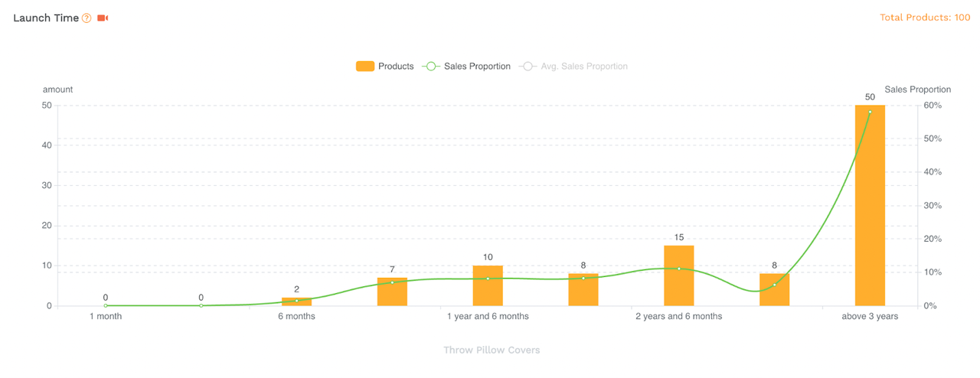This screenshot has width=980, height=378.
Task: Click the line point above 3 years bar
Action: (870, 112)
